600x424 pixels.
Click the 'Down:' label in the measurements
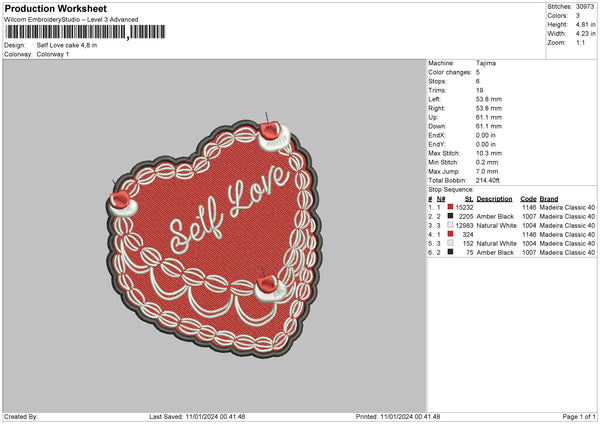tap(437, 126)
